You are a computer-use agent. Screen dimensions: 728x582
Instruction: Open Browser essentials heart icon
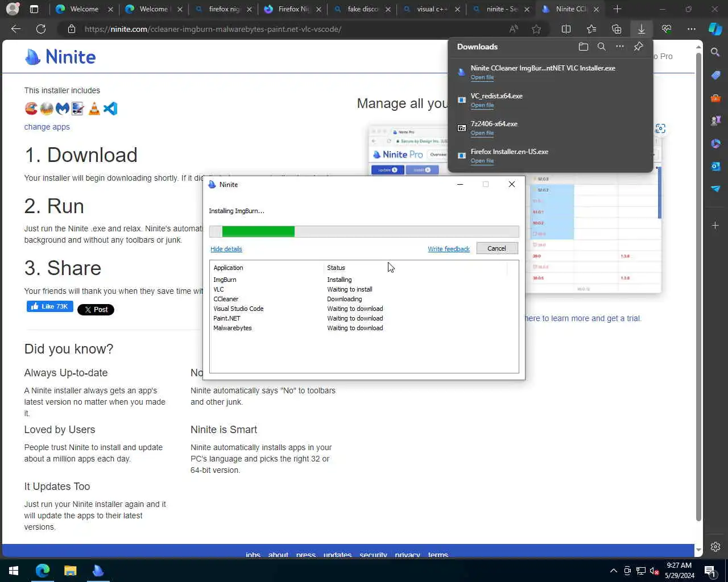667,29
